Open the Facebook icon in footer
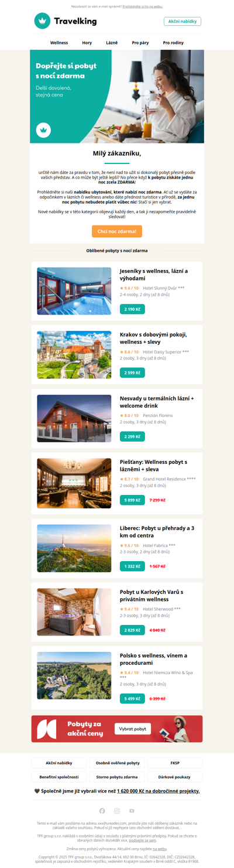 click(x=102, y=811)
